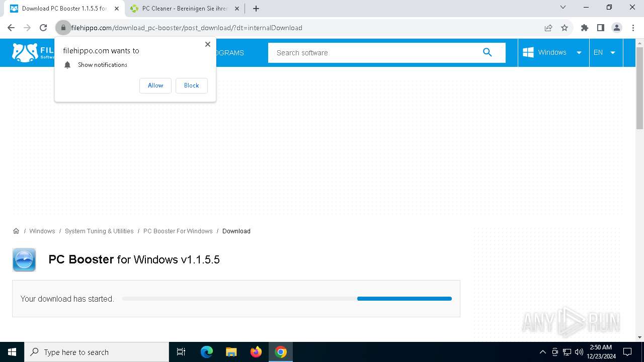
Task: Launch Firefox from taskbar
Action: click(x=256, y=352)
